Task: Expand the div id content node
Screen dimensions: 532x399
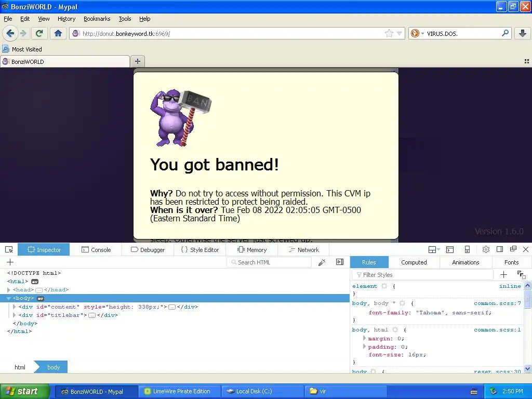Action: coord(14,307)
